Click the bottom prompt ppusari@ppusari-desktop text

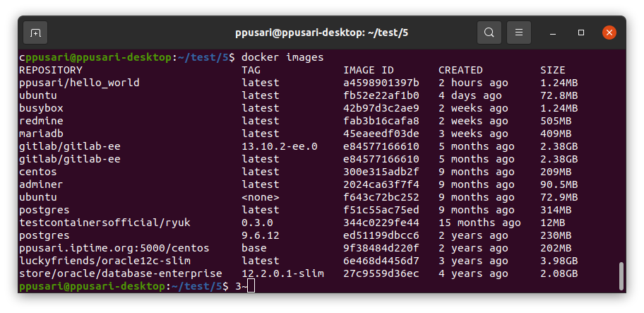tap(92, 286)
